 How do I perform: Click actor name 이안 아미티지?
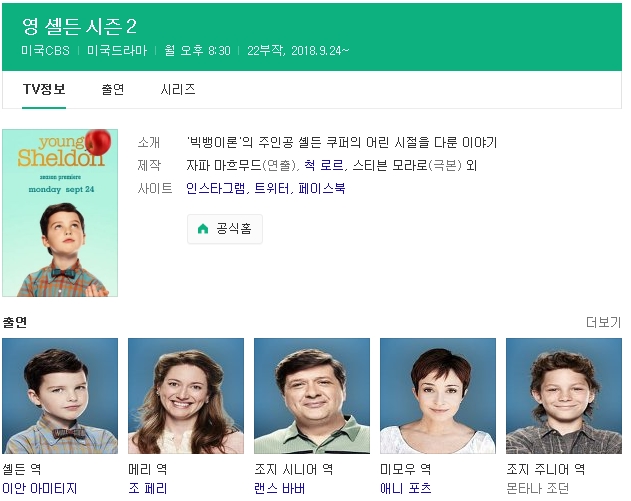(40, 488)
